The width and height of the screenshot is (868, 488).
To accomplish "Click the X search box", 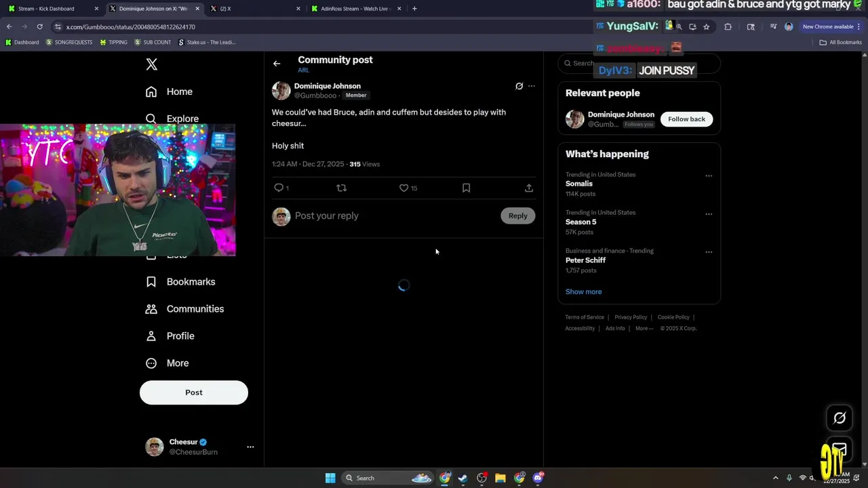I will pyautogui.click(x=639, y=64).
